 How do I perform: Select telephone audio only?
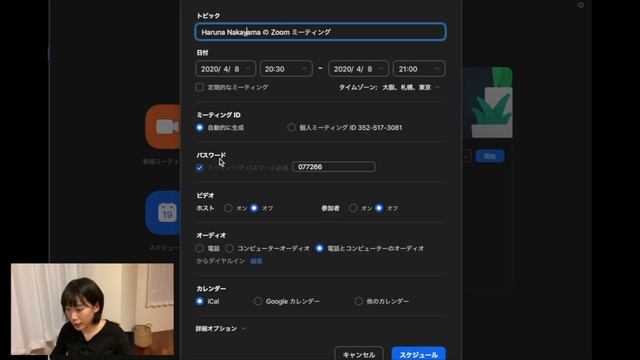point(200,248)
